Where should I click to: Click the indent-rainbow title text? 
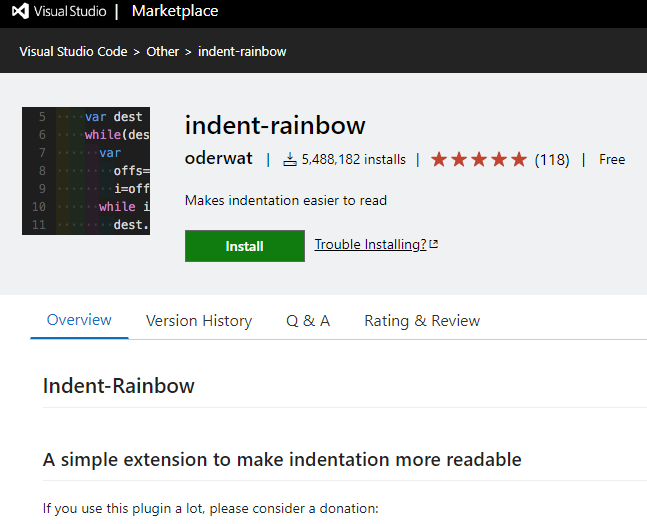275,125
